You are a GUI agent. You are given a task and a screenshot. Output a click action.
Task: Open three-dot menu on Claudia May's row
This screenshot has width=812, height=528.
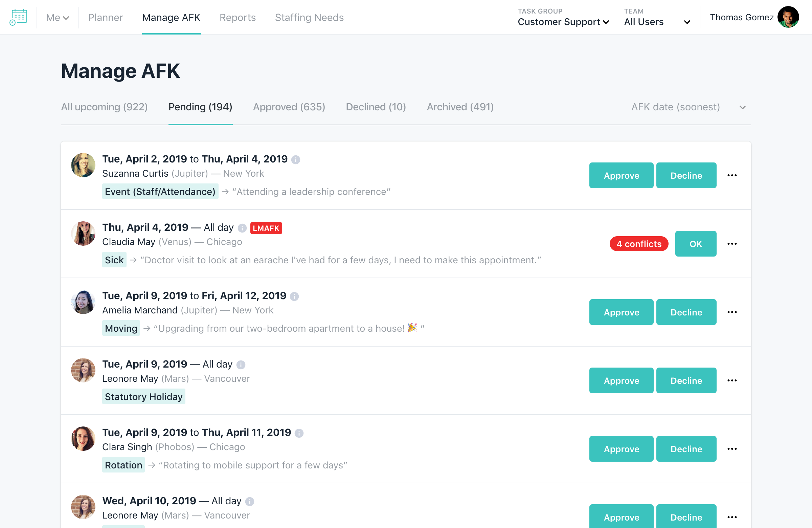pyautogui.click(x=732, y=244)
